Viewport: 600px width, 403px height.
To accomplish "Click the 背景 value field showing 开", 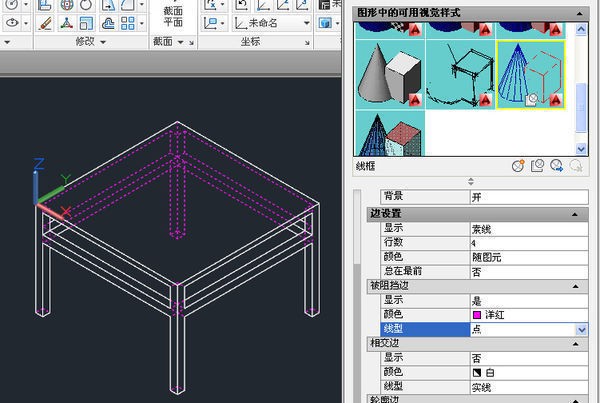I will pos(520,198).
